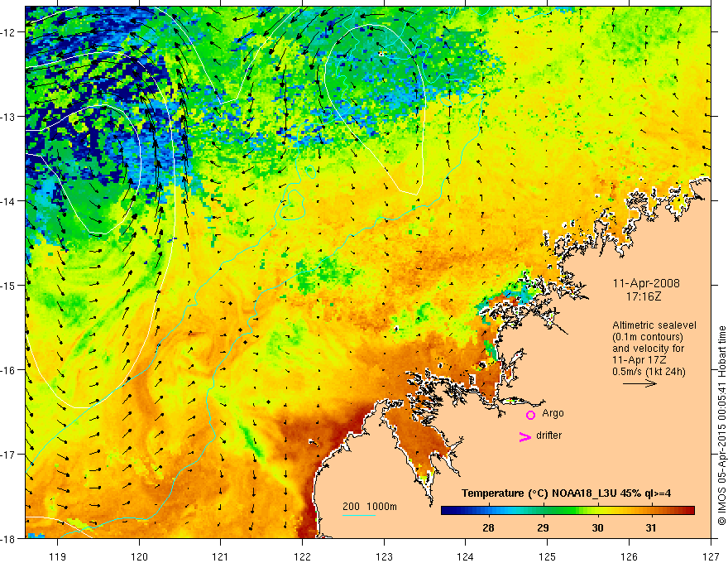Click the 'Altimetric sealevel' caption text
The image size is (728, 563).
click(654, 325)
